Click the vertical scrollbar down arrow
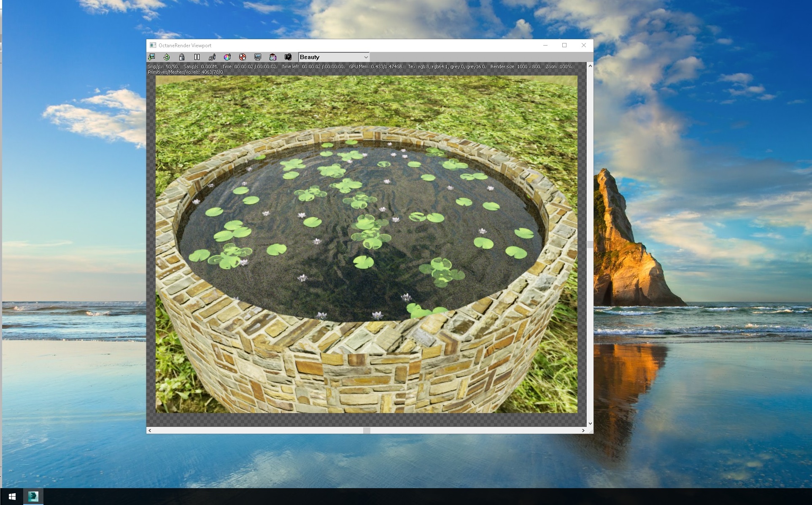812x505 pixels. (590, 423)
